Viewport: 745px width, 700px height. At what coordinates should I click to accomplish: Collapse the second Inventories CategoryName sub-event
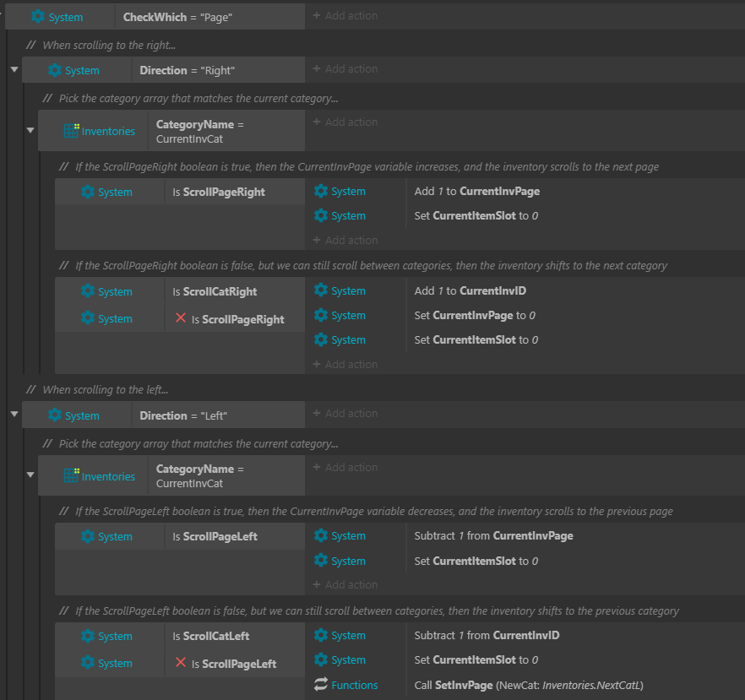pos(30,475)
